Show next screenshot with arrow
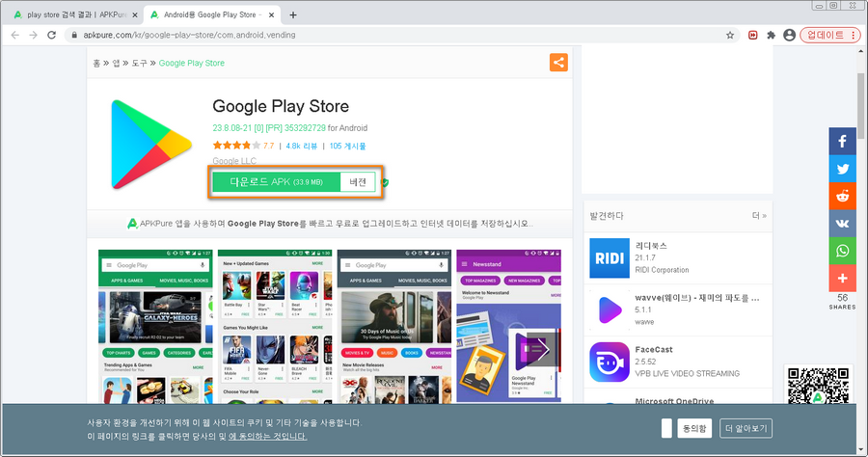 click(x=542, y=349)
